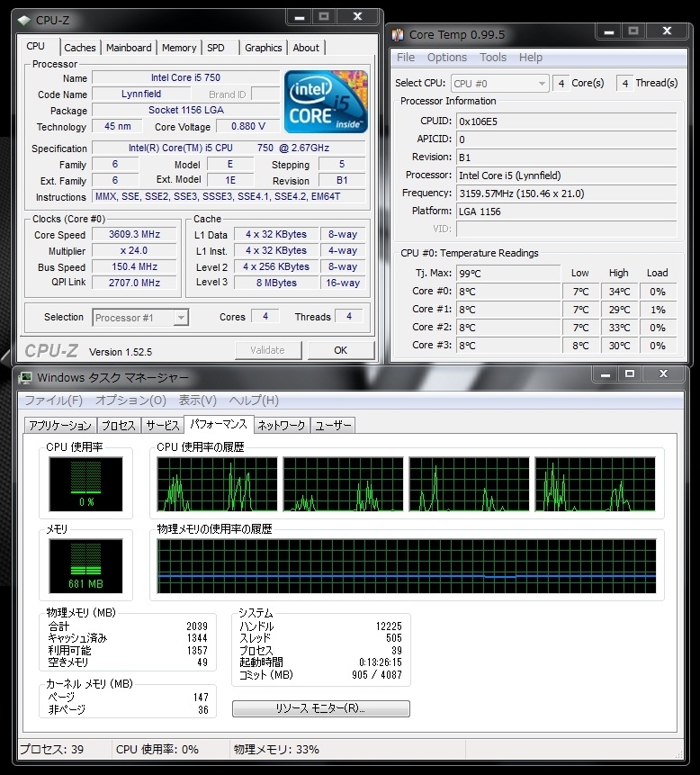Switch to the ネットワーク tab
This screenshot has width=700, height=775.
tap(282, 426)
